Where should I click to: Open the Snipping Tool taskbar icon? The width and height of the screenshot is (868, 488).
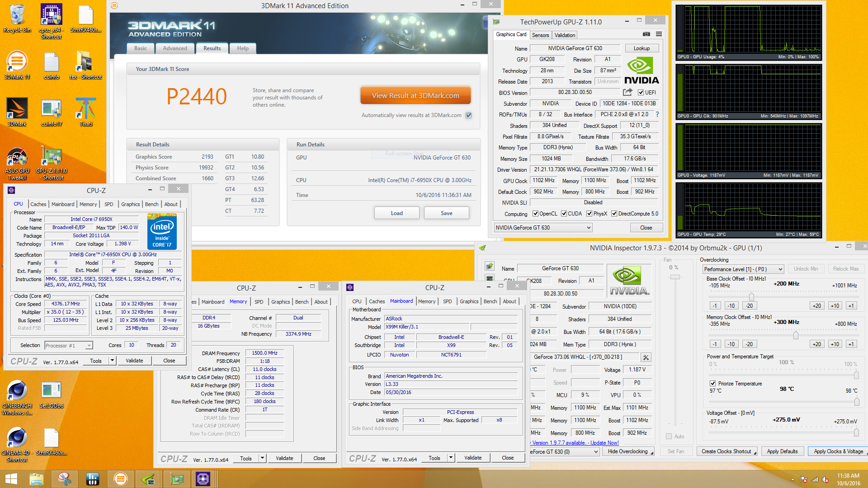(x=64, y=479)
